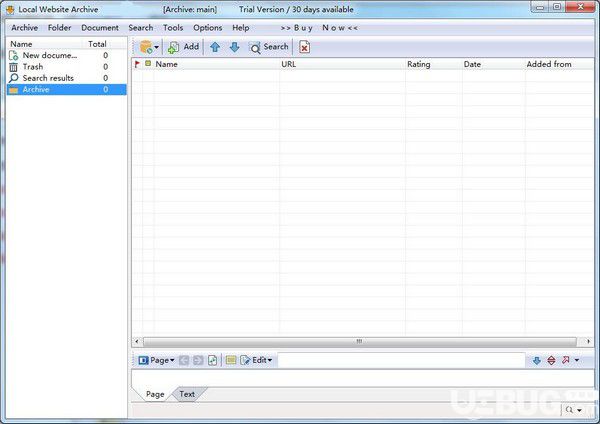This screenshot has width=600, height=424.
Task: Click the horizontal scrollbar thumb
Action: click(359, 341)
